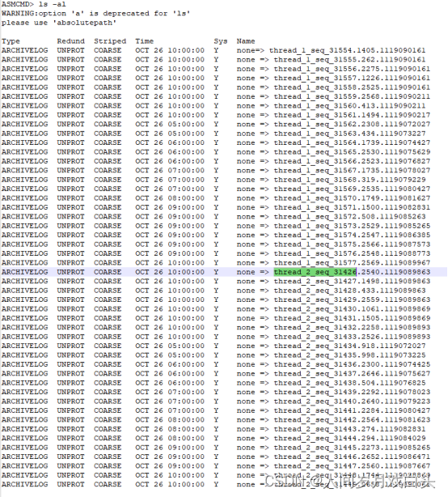Click the 08:00:00 time in thread_1_seq_31570 row
This screenshot has height=497, width=448.
pyautogui.click(x=186, y=198)
